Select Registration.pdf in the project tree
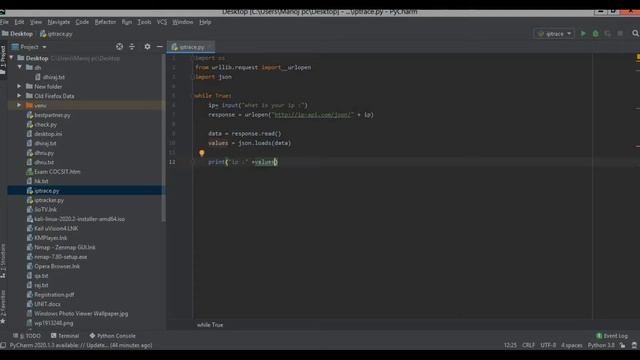This screenshot has width=640, height=360. 54,294
